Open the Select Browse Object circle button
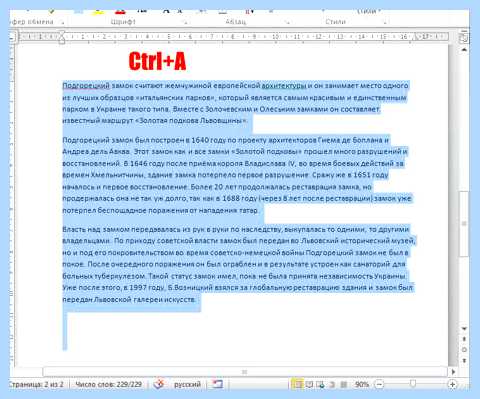 [464, 350]
